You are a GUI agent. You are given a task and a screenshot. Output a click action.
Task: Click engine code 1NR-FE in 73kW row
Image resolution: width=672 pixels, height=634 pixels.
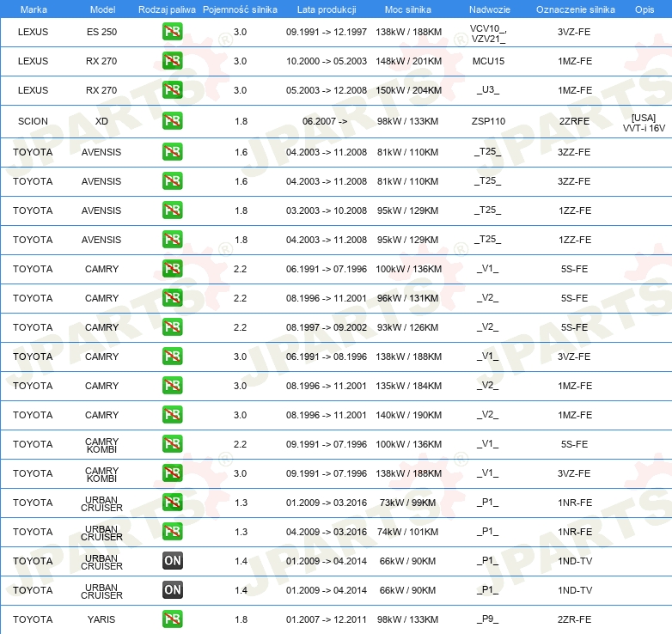coord(575,503)
